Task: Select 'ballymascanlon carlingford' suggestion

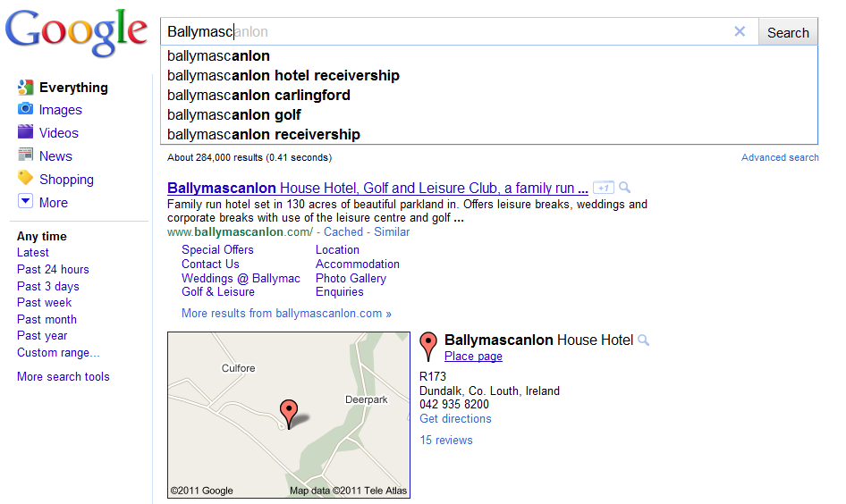Action: pos(489,95)
